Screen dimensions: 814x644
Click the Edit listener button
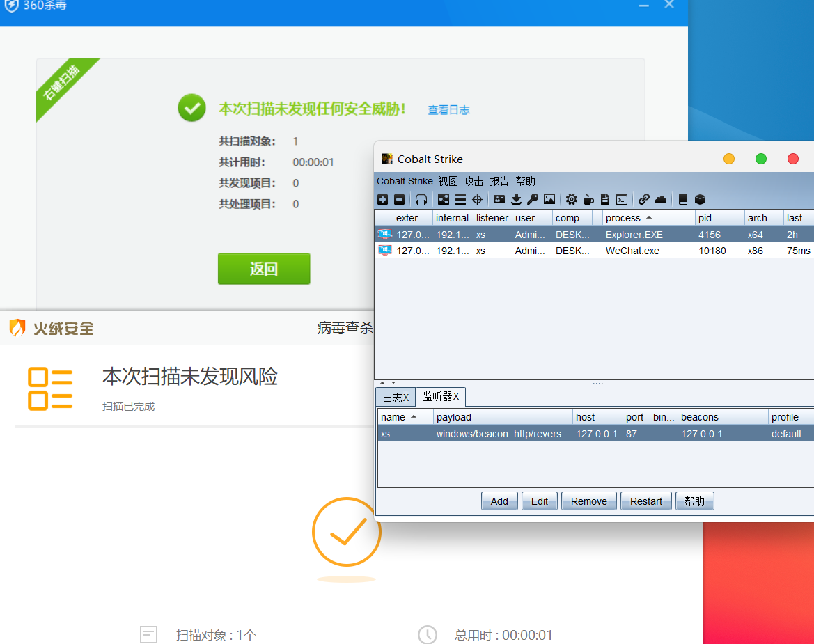click(540, 501)
